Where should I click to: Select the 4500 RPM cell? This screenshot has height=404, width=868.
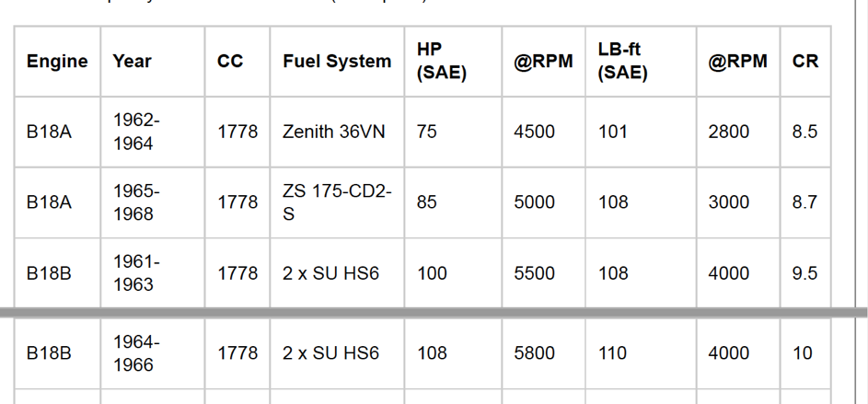coord(544,132)
